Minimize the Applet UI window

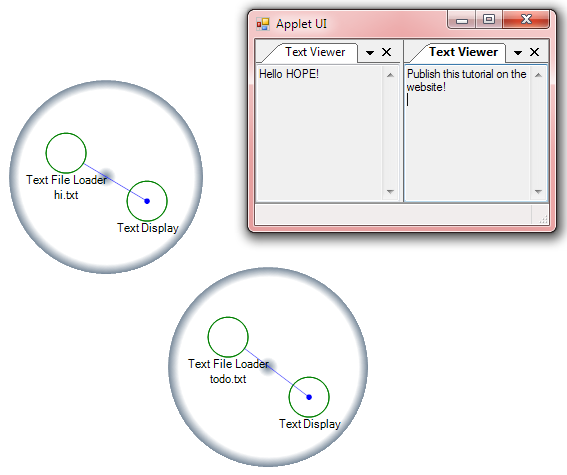point(462,20)
